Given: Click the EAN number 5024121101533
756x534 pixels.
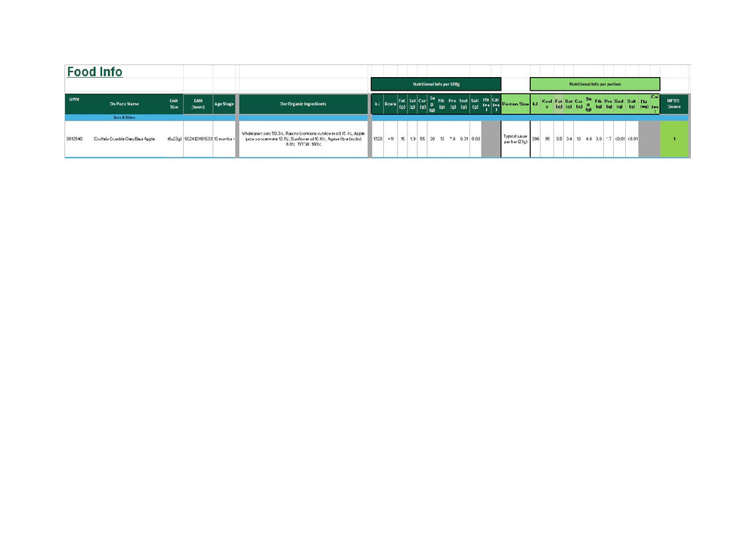Looking at the screenshot, I should pos(198,139).
